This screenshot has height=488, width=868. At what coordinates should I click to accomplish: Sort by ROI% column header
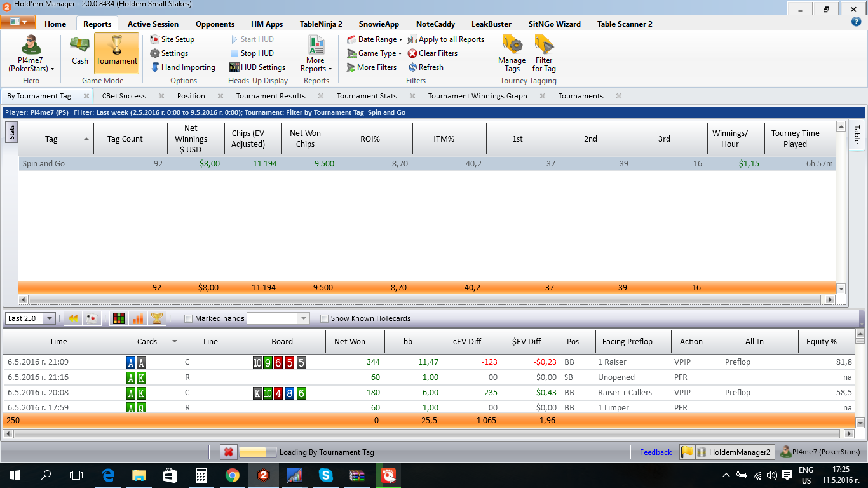tap(376, 139)
